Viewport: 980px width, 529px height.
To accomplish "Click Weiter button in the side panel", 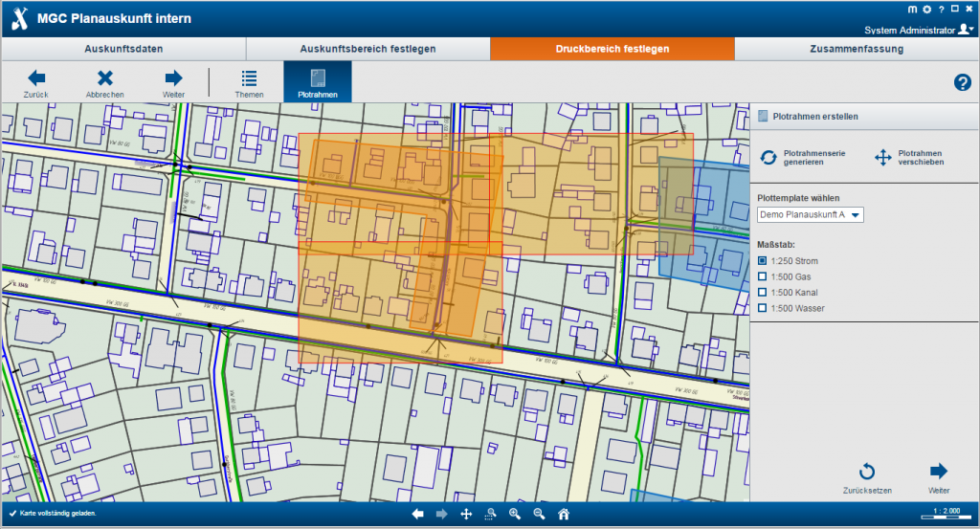I will (939, 475).
